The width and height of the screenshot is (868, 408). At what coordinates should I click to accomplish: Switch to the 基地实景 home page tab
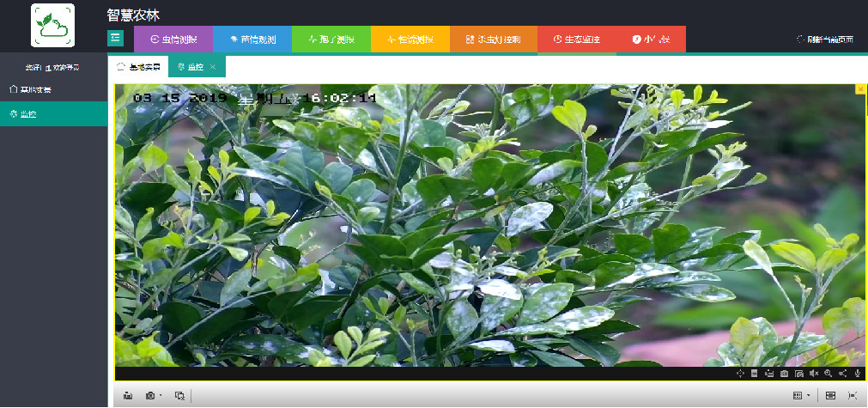pos(138,67)
